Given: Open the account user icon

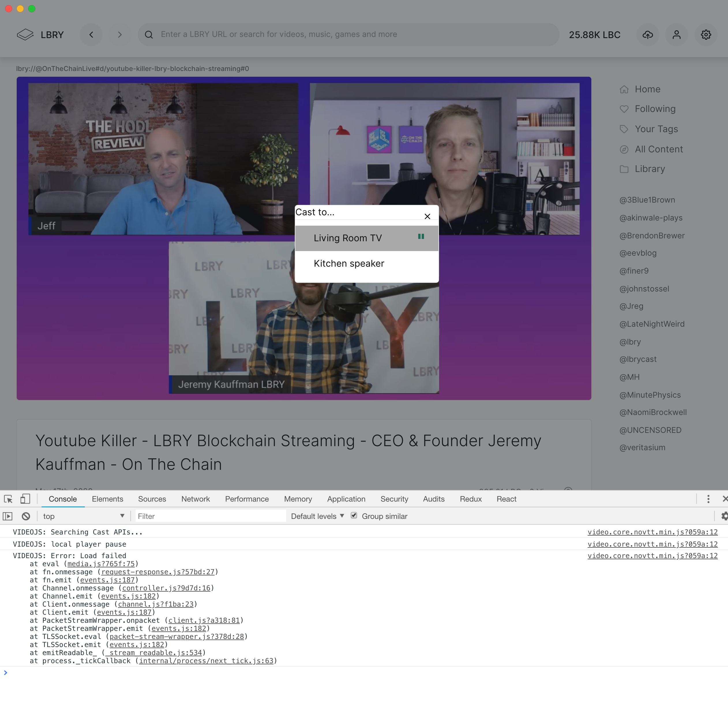Looking at the screenshot, I should coord(677,35).
